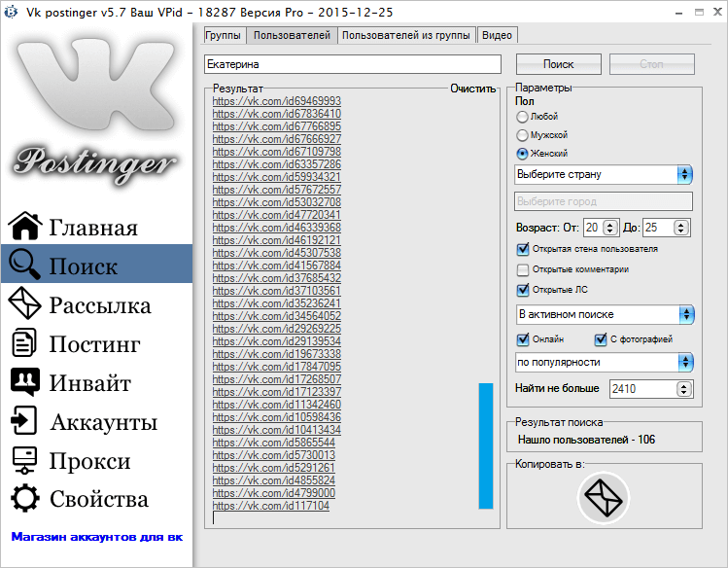Screen dimensions: 728x568
Task: Click the age От value 20
Action: point(593,228)
